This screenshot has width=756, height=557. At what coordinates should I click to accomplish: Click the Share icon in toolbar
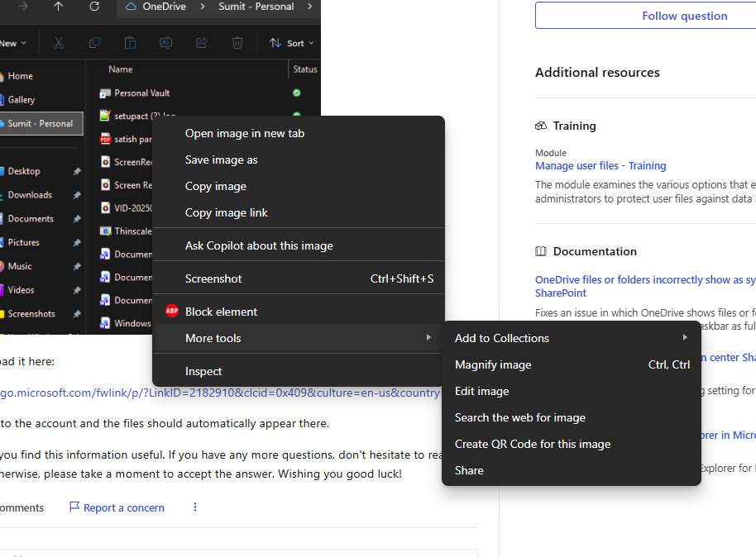(x=202, y=43)
